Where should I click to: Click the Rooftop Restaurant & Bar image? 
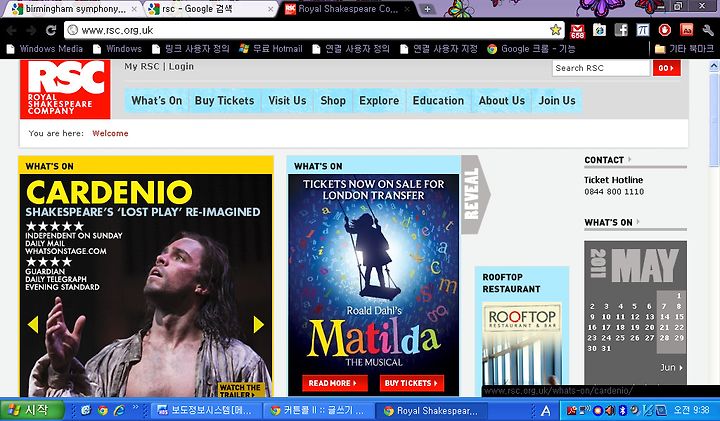(x=522, y=342)
